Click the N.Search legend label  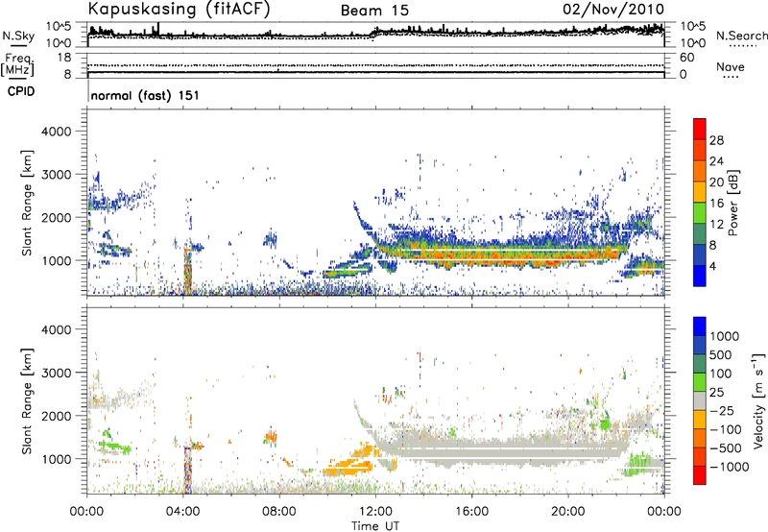click(741, 36)
